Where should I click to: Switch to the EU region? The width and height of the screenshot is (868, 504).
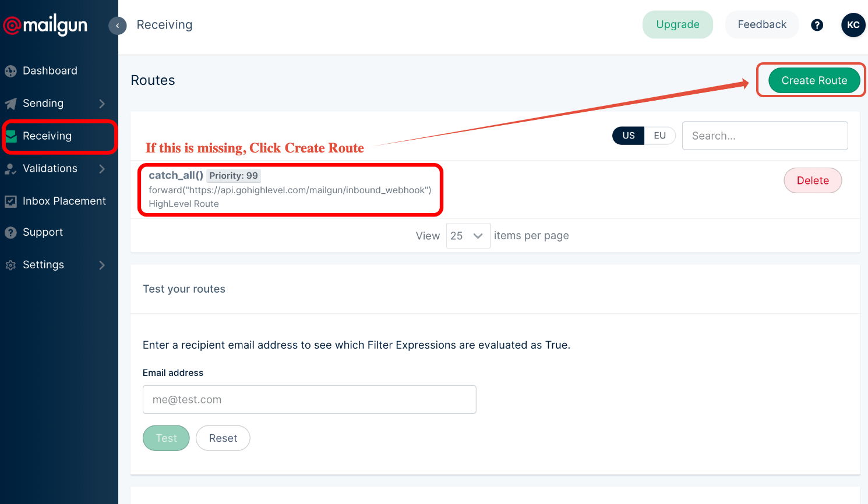pos(660,135)
